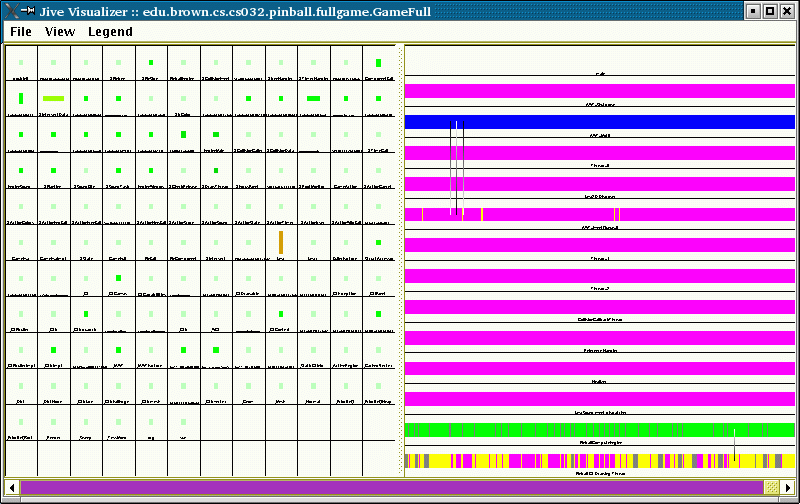Close the Jive Visualizer window
The height and width of the screenshot is (504, 800).
tap(787, 11)
